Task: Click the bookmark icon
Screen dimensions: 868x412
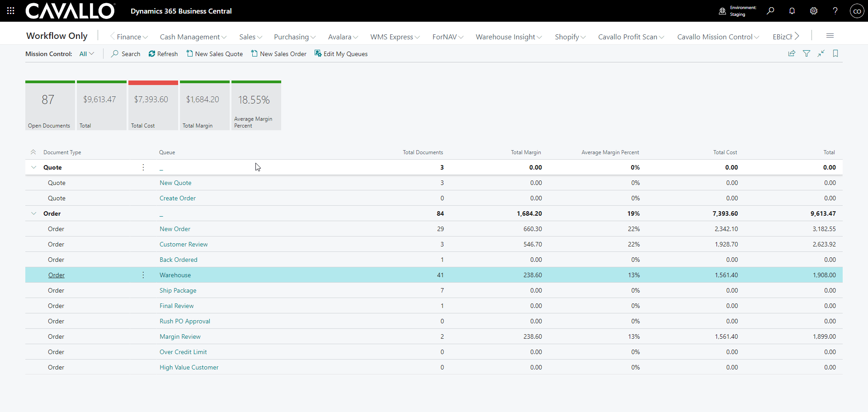Action: (835, 53)
